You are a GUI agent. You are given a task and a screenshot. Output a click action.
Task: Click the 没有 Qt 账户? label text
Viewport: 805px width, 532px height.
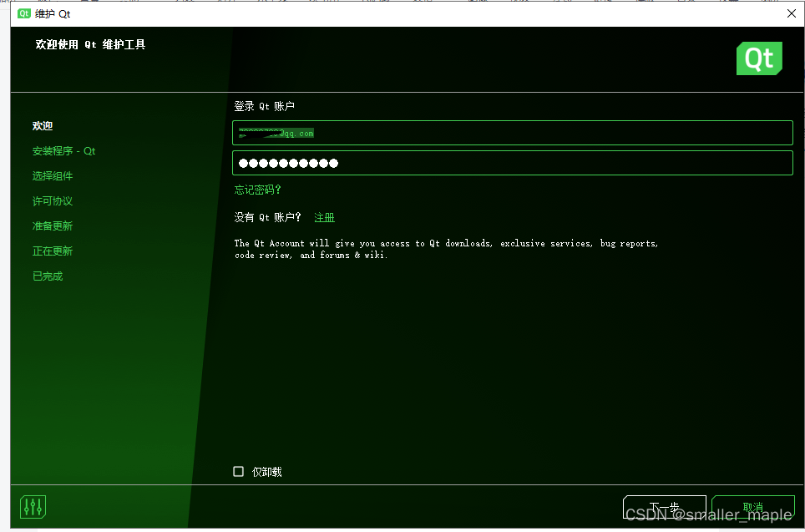click(267, 218)
